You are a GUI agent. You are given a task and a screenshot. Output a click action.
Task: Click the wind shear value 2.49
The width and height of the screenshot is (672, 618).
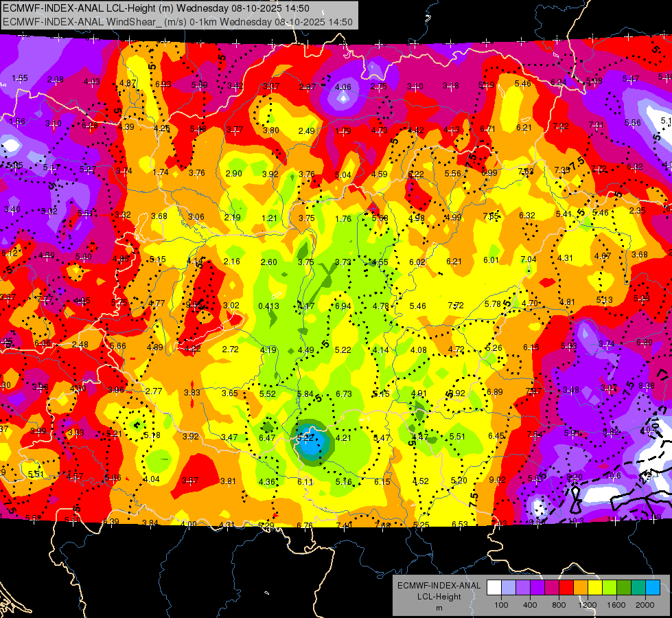pos(306,130)
